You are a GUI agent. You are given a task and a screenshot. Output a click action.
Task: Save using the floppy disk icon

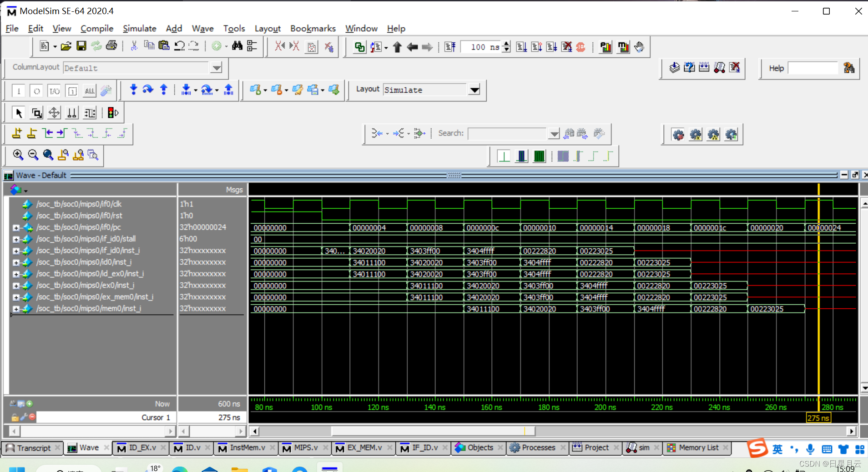[x=81, y=46]
